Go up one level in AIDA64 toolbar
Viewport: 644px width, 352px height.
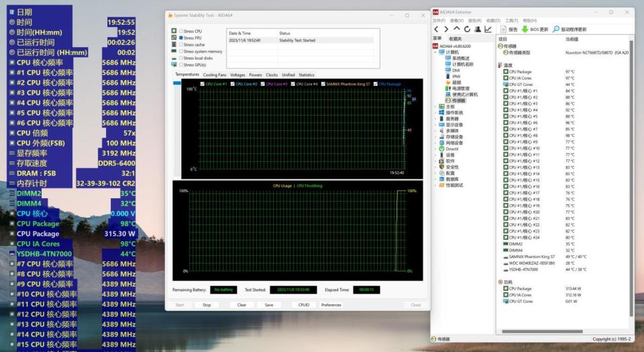[x=457, y=29]
